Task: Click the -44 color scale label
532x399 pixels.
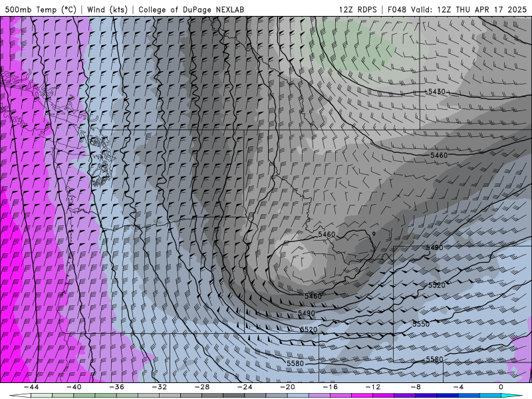Action: point(31,387)
